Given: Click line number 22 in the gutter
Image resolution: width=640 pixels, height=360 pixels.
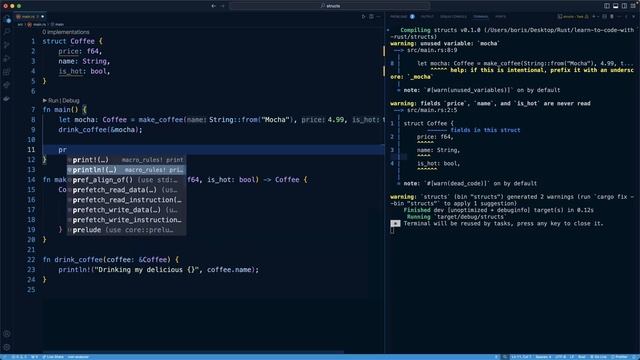Looking at the screenshot, I should [31, 260].
